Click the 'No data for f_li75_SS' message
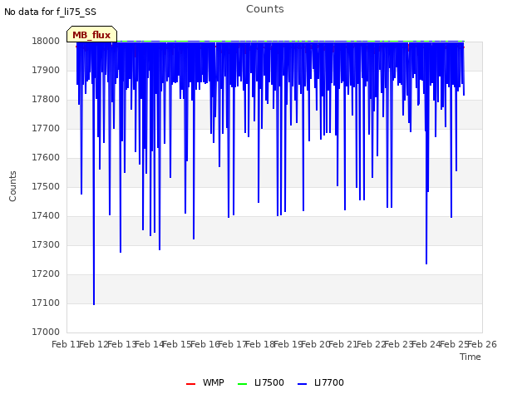532x399 pixels. (x=50, y=12)
